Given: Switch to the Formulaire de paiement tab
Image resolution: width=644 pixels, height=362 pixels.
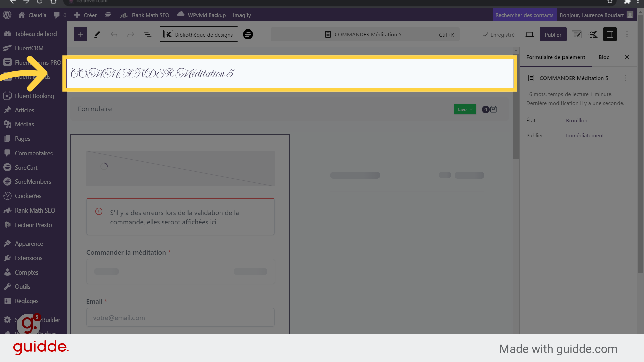Looking at the screenshot, I should point(555,57).
